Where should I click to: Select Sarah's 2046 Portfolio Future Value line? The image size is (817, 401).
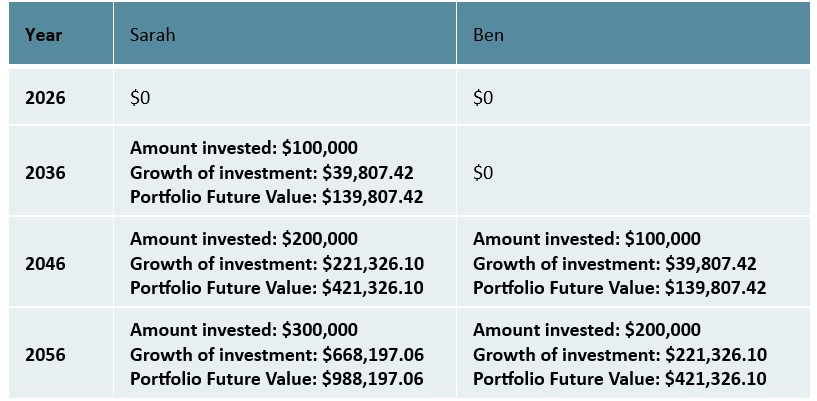(x=277, y=288)
